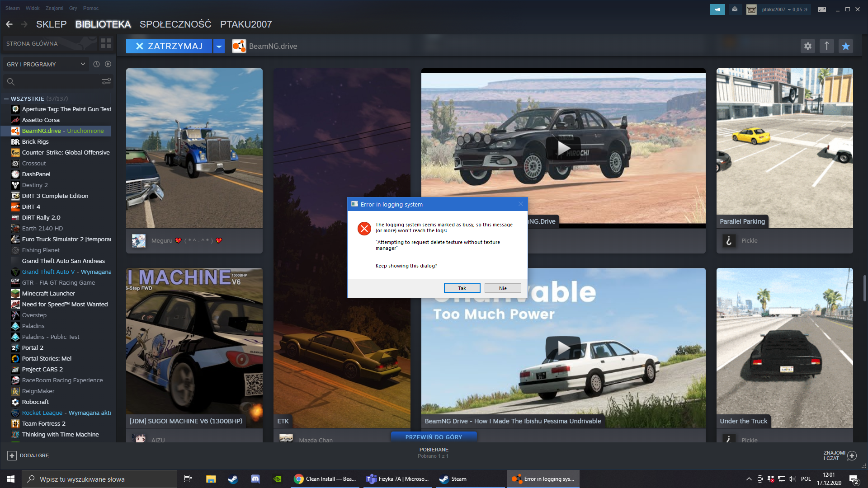Open friends and chat plus icon
Screen dimensions: 868x488
pos(852,455)
